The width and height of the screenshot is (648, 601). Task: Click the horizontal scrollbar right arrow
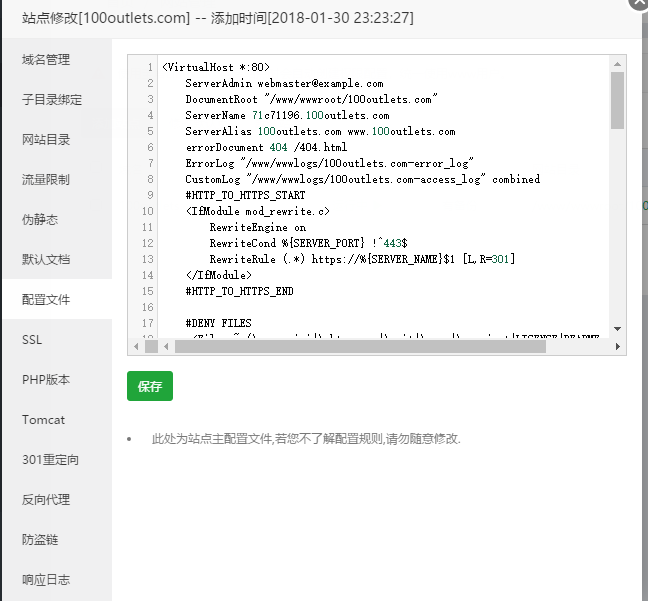[x=617, y=346]
